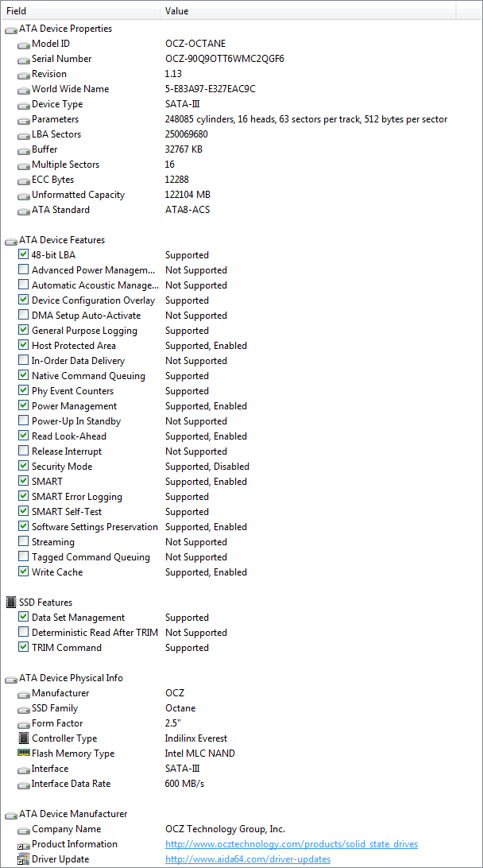
Task: Toggle the Data Set Management checkbox
Action: tap(23, 618)
